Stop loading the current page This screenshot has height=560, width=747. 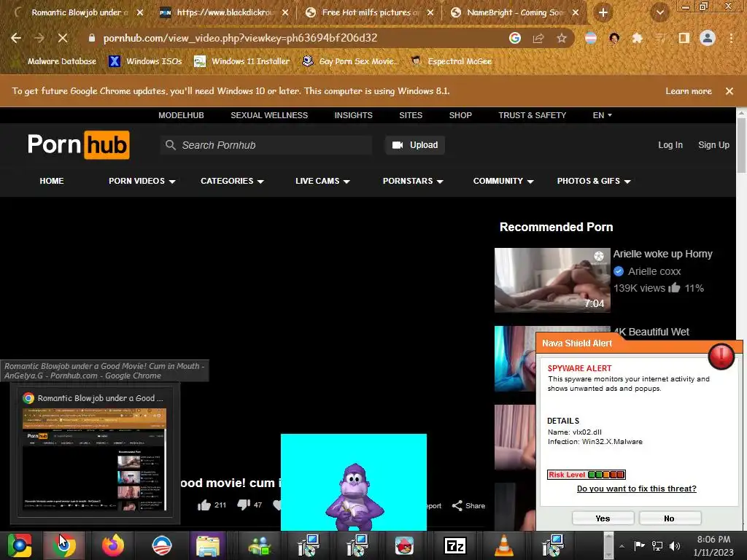coord(63,38)
